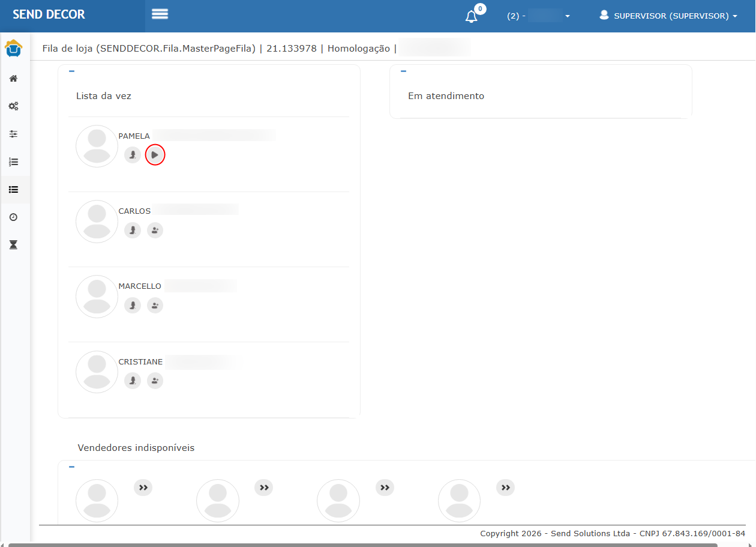Click the sliders icon in the sidebar
The width and height of the screenshot is (756, 547).
tap(13, 134)
